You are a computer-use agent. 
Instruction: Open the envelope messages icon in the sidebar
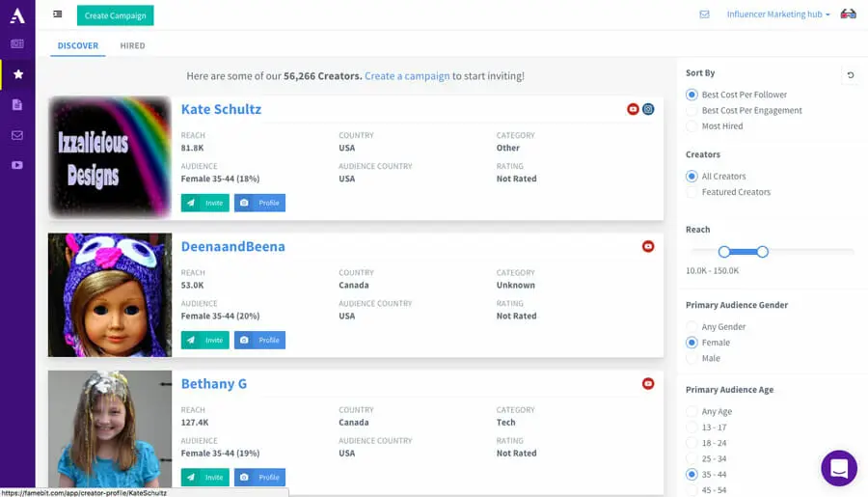pos(17,135)
